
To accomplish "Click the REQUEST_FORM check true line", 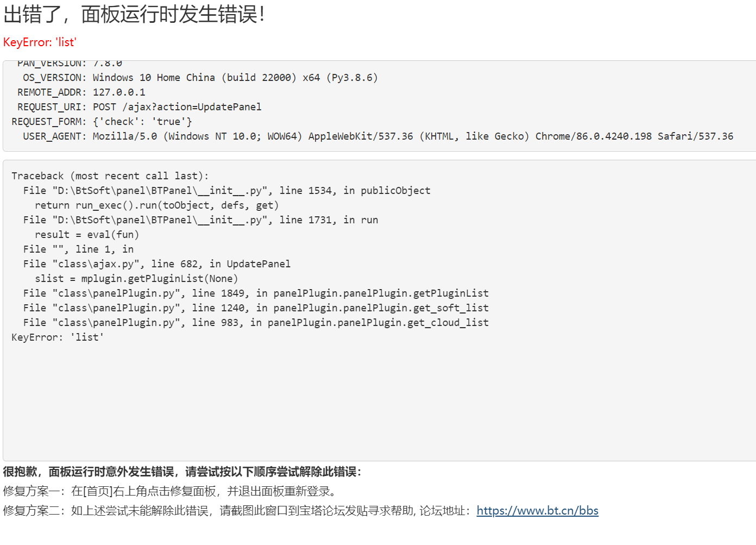I will 102,122.
